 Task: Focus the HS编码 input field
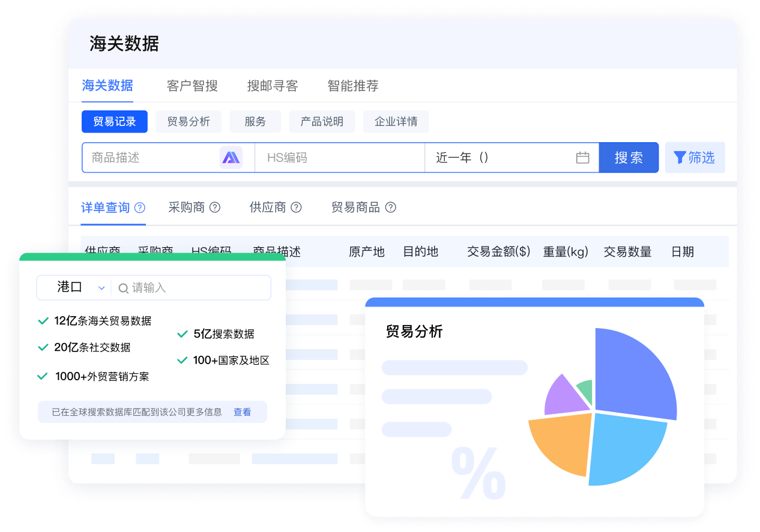click(x=339, y=158)
